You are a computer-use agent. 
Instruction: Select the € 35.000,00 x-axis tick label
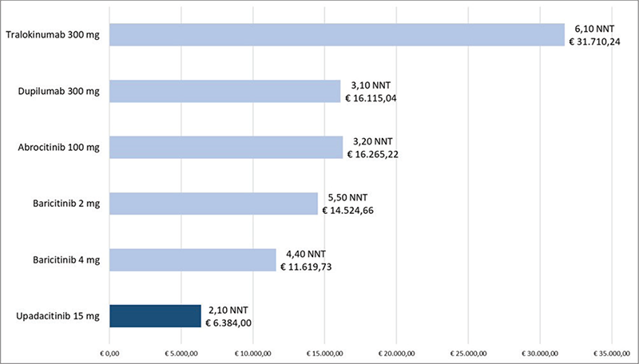tap(611, 351)
